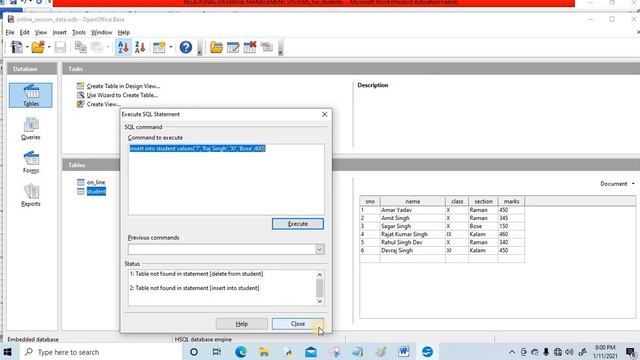Screen dimensions: 640x360
Task: Click into the Command to execute field
Action: [x=226, y=180]
